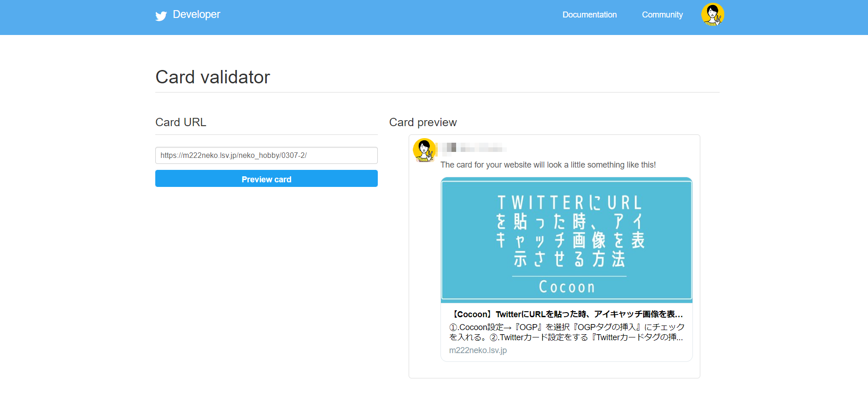This screenshot has height=395, width=868.
Task: Click the Card validator heading
Action: 212,77
